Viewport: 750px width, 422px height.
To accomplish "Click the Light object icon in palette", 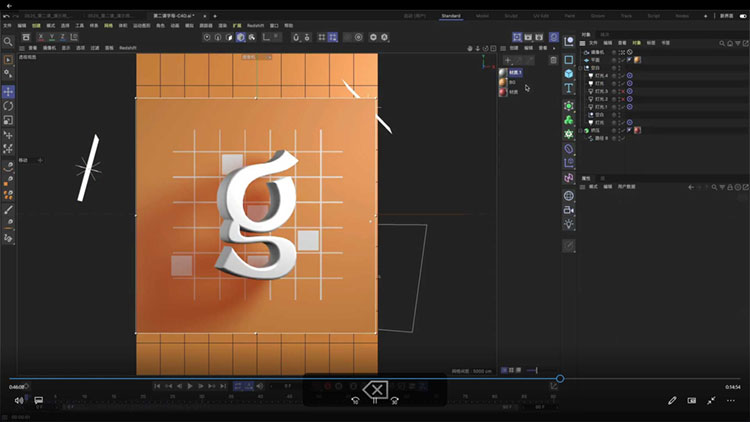I will pos(569,225).
